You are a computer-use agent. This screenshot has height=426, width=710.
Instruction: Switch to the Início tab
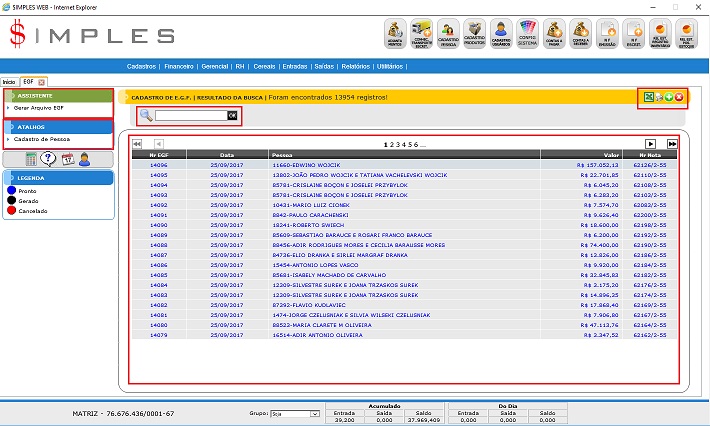click(9, 81)
